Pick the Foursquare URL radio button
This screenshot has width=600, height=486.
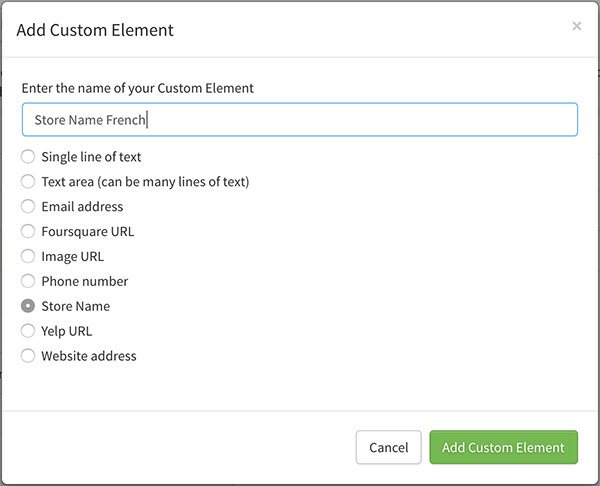click(x=28, y=231)
